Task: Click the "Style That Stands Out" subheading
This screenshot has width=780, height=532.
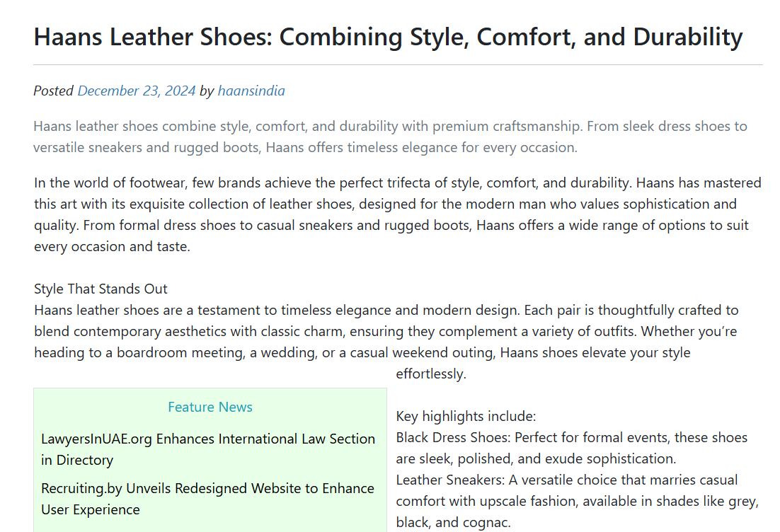Action: click(101, 289)
